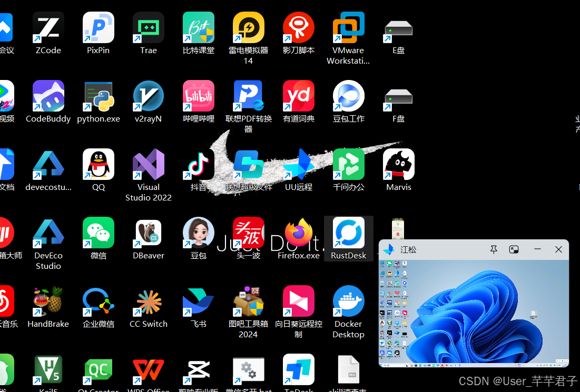Viewport: 580px width, 392px height.
Task: Minimize the 江松 remote window
Action: [537, 250]
